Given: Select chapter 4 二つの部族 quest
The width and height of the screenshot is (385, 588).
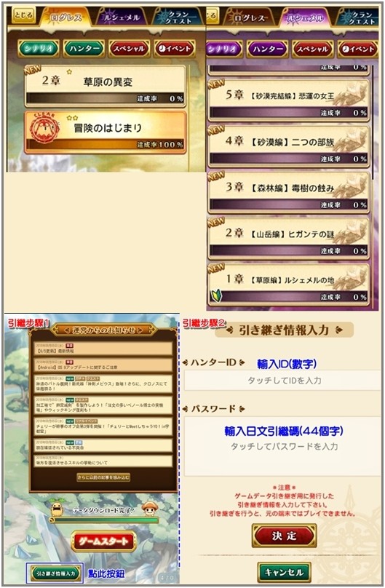Looking at the screenshot, I should pos(289,146).
